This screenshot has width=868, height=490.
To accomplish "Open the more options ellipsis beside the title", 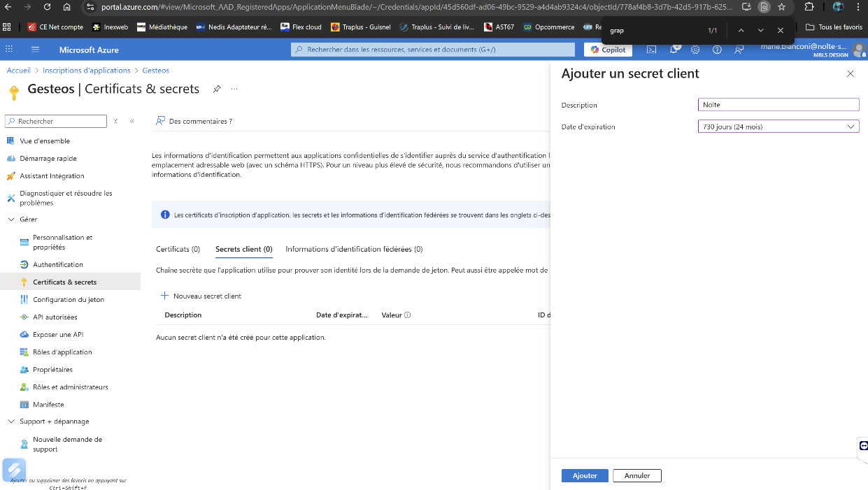I will (x=234, y=89).
